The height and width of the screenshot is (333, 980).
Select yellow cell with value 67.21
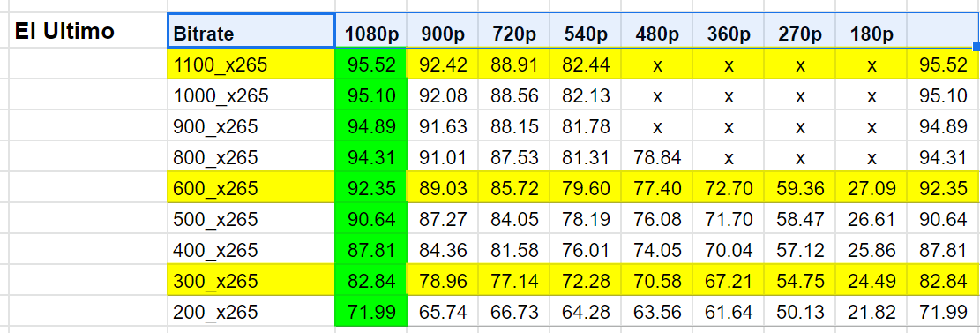728,280
